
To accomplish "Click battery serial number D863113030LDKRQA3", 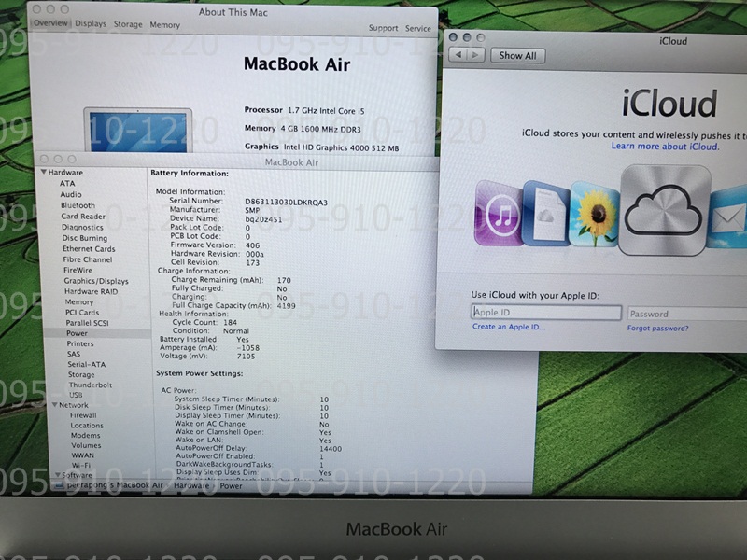I will (x=286, y=202).
